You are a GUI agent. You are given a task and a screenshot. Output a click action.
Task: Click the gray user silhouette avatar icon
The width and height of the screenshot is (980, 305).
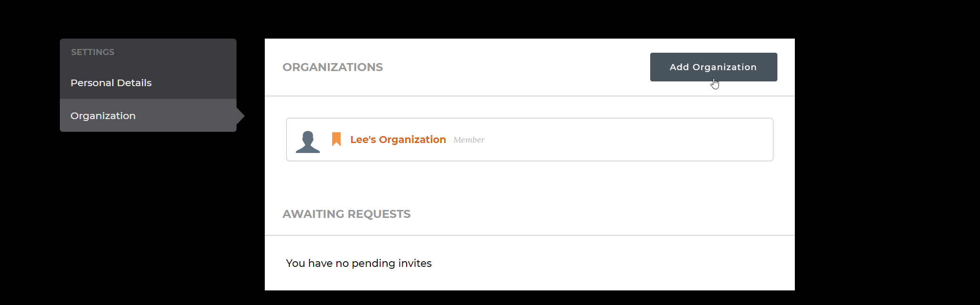pyautogui.click(x=308, y=142)
